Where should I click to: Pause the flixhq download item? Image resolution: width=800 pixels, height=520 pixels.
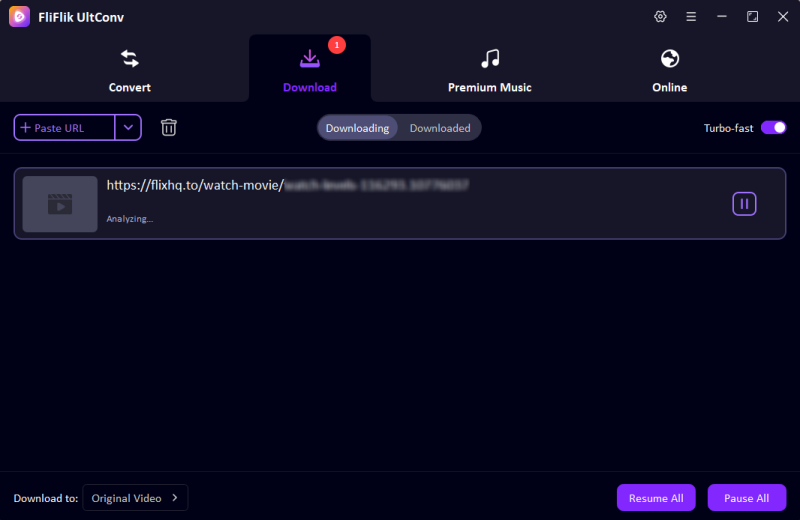[x=744, y=204]
